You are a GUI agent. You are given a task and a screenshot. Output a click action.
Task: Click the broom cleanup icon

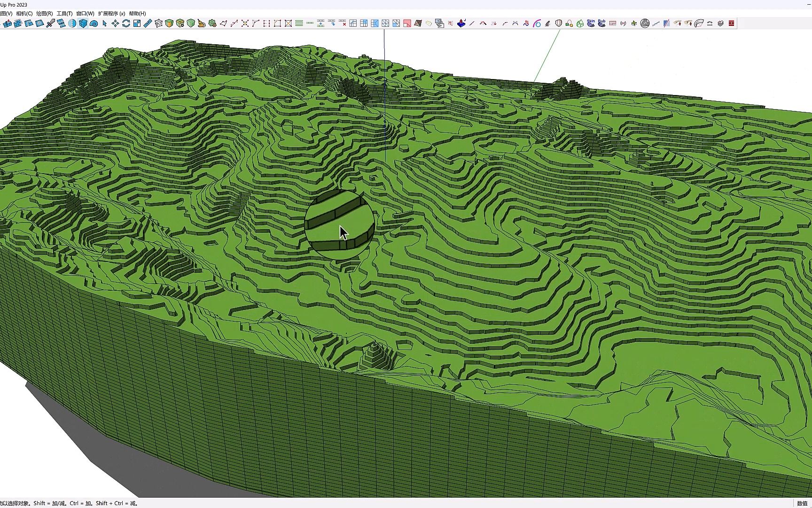coord(202,23)
